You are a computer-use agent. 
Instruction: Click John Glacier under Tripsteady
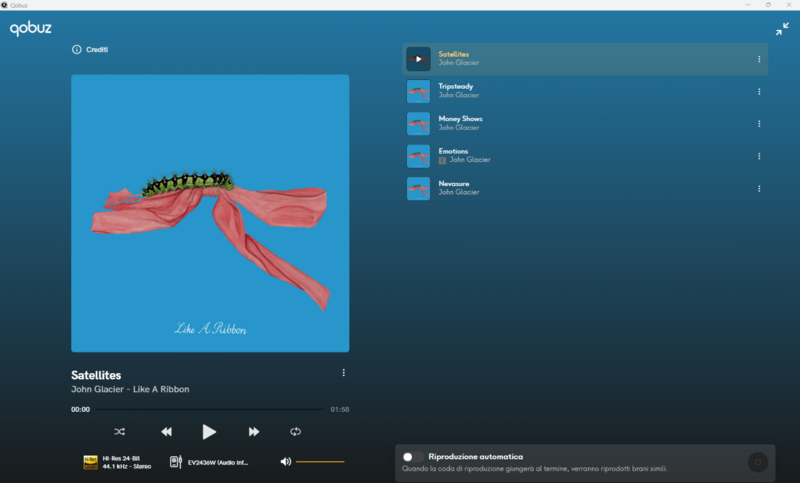459,95
